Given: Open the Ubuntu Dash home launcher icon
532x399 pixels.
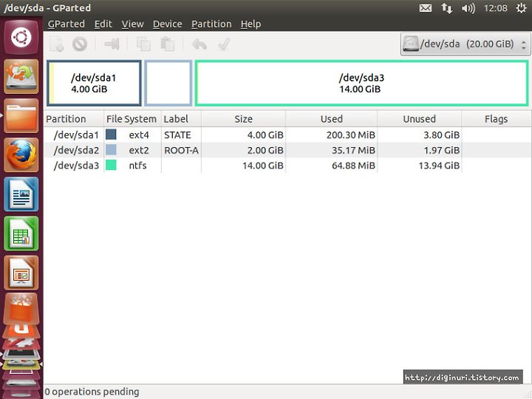Looking at the screenshot, I should [x=21, y=37].
